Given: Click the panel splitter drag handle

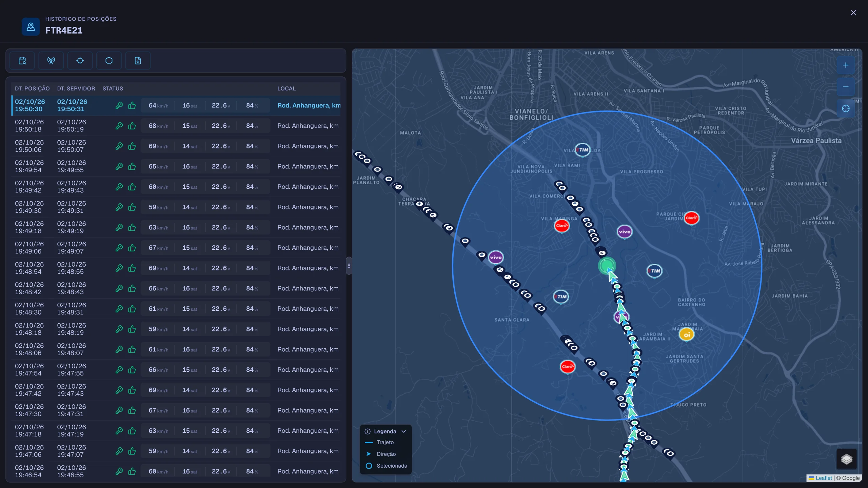Looking at the screenshot, I should (x=349, y=266).
